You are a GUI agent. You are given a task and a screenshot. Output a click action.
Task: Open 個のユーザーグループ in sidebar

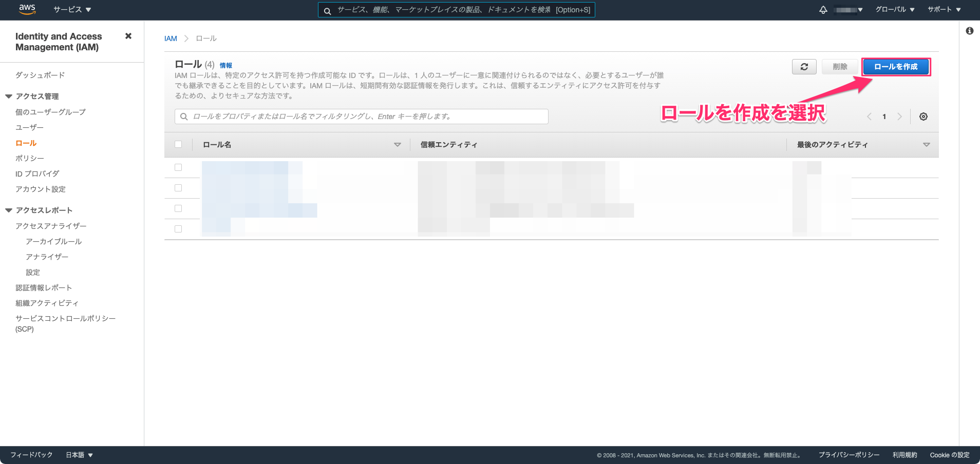[x=50, y=112]
